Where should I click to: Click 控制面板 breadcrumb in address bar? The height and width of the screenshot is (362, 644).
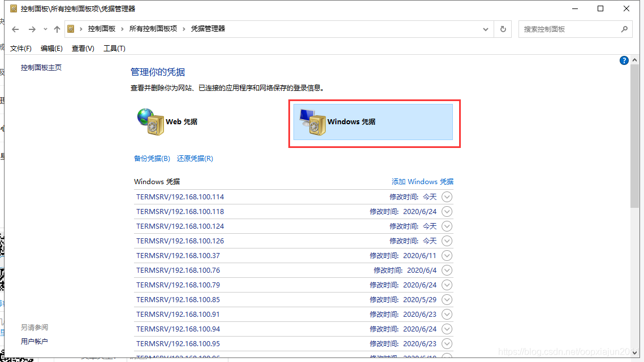point(101,29)
